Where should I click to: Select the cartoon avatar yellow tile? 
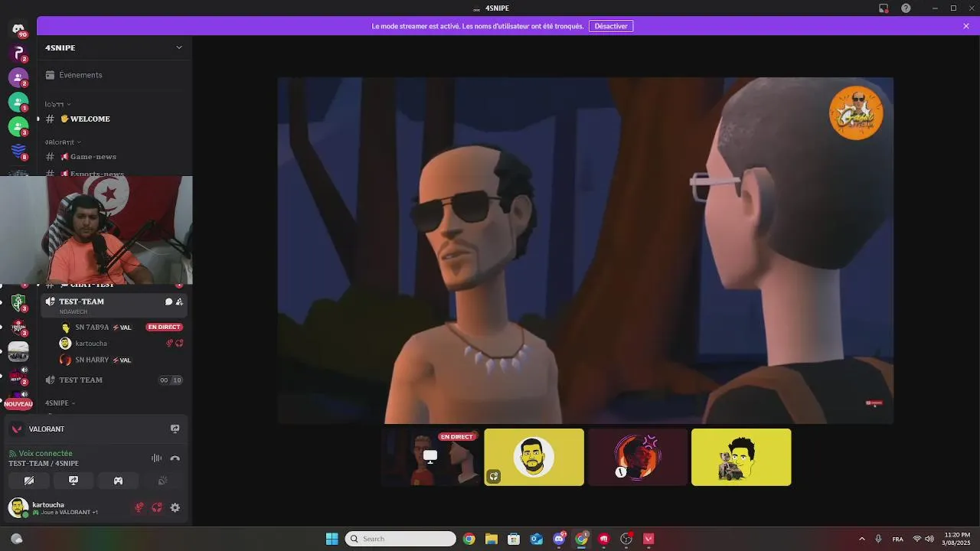click(x=741, y=457)
